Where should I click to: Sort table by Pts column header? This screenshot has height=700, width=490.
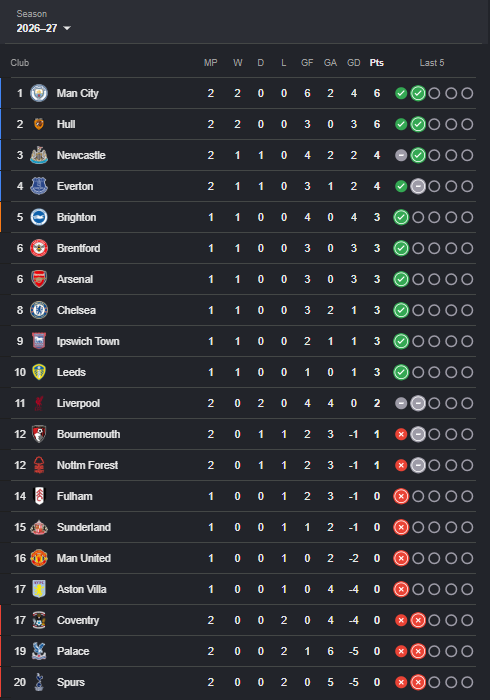click(x=377, y=63)
